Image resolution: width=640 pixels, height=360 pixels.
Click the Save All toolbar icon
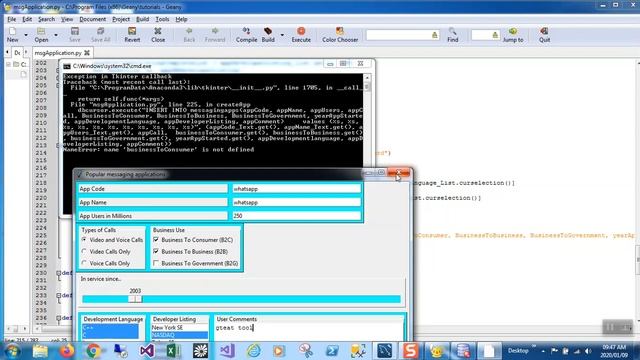pyautogui.click(x=100, y=34)
